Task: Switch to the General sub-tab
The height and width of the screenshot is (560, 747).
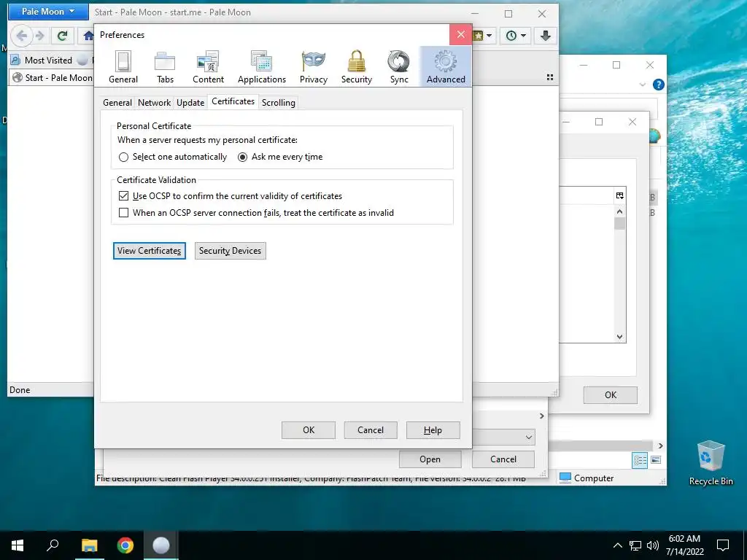Action: tap(117, 102)
